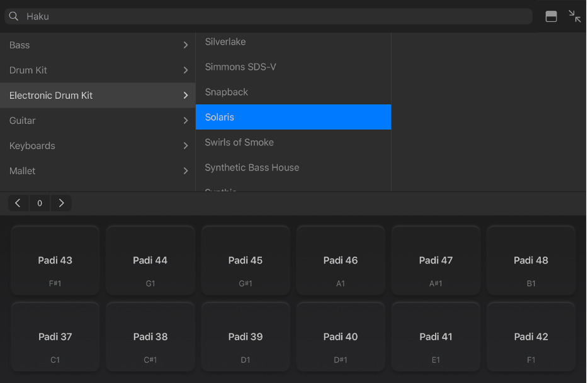588x383 pixels.
Task: Select Synthetic Bass House patch
Action: pyautogui.click(x=252, y=167)
